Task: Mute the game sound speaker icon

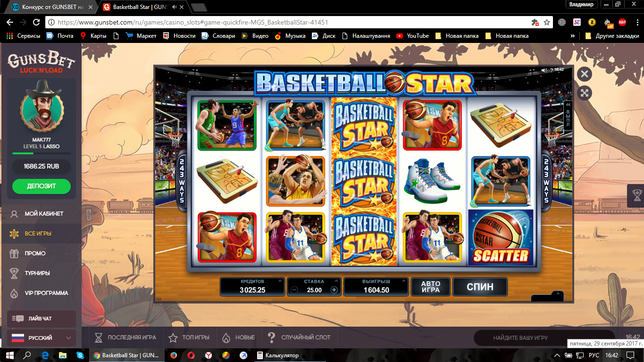Action: pos(544,70)
